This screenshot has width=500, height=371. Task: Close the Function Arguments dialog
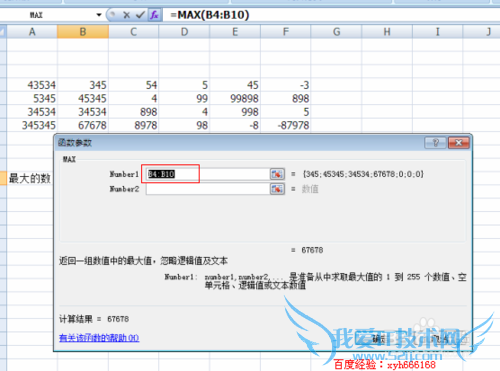click(x=459, y=143)
